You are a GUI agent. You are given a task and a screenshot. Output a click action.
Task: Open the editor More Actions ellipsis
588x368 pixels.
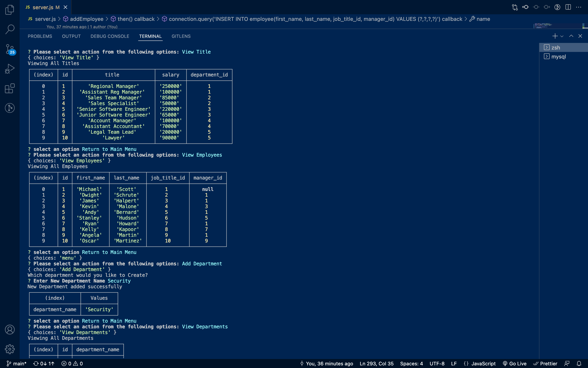click(579, 7)
